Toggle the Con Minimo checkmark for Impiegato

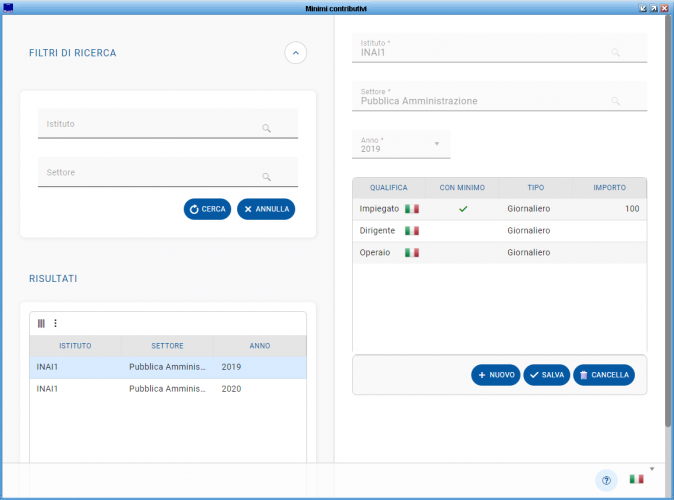pos(463,209)
